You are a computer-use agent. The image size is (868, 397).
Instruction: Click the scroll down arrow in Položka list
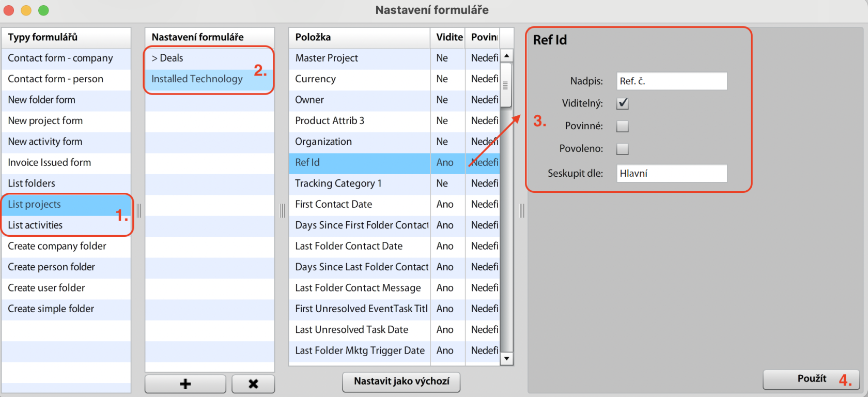507,358
